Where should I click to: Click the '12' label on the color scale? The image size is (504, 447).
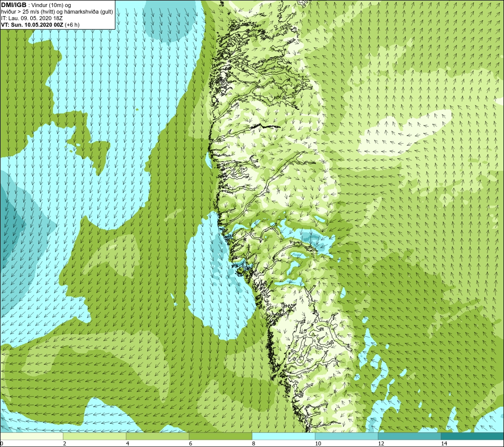(381, 443)
